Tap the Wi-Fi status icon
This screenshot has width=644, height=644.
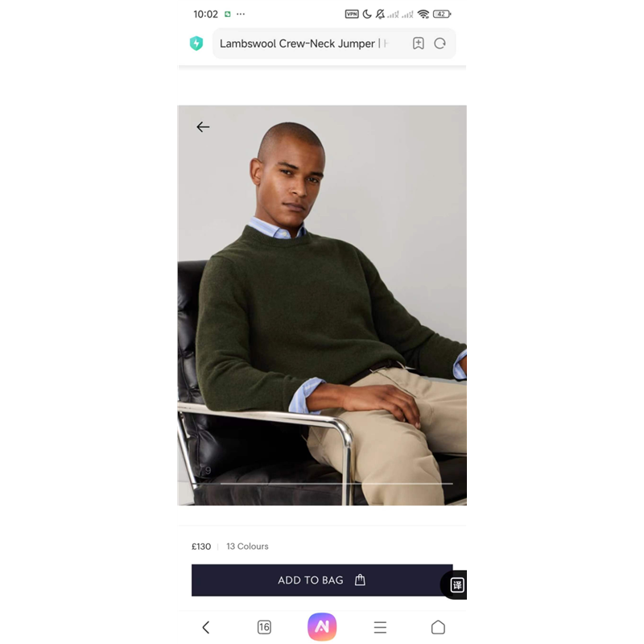click(423, 14)
